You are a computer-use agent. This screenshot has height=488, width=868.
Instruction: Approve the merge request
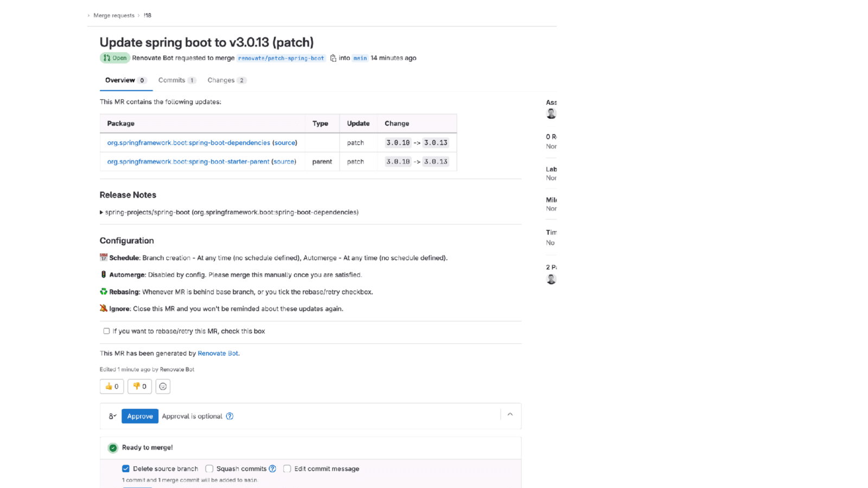click(x=140, y=416)
